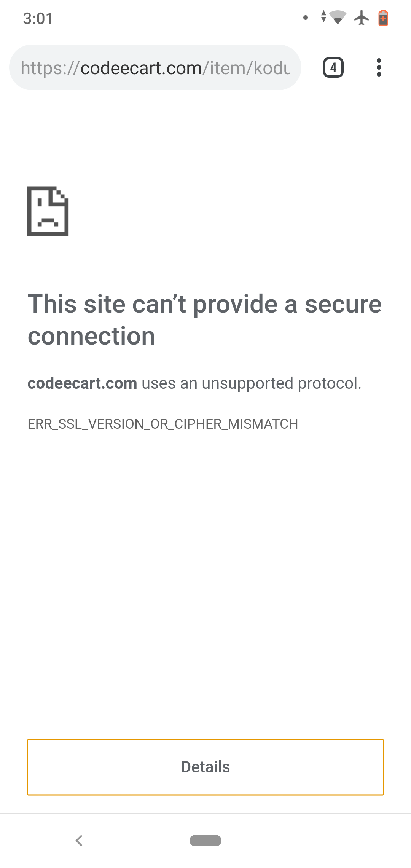411x868 pixels.
Task: Tap the secure connection error heading
Action: click(205, 320)
